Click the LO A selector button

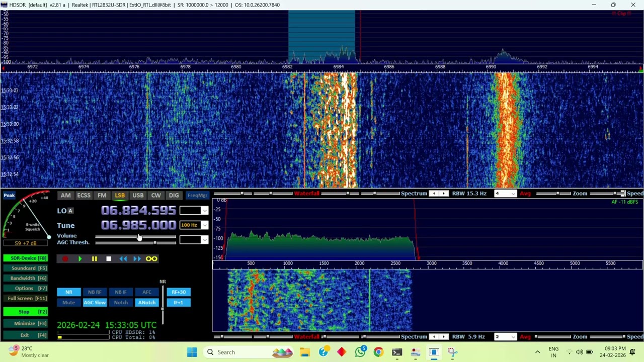(70, 211)
